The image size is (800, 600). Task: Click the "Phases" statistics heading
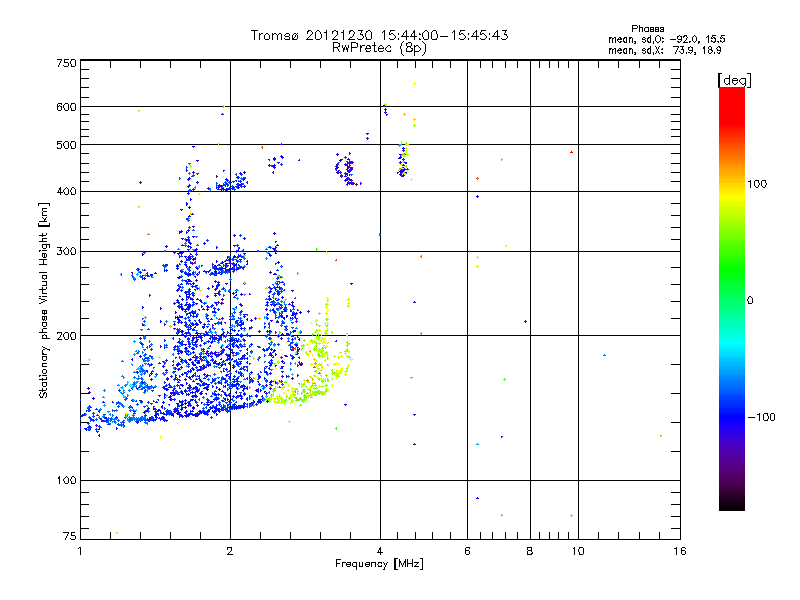pyautogui.click(x=647, y=29)
